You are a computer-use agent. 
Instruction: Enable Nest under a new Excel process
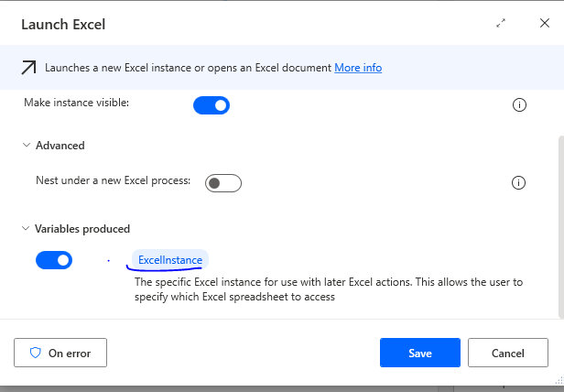click(x=223, y=183)
